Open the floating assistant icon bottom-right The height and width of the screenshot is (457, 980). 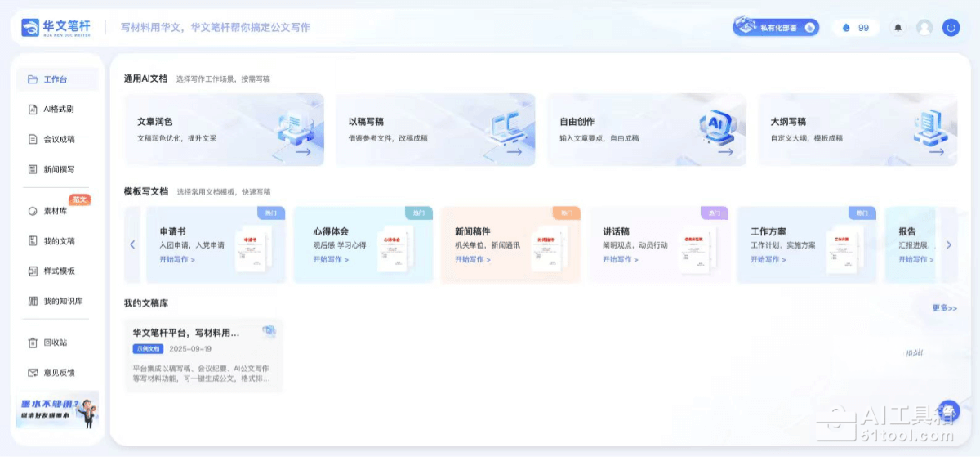947,410
